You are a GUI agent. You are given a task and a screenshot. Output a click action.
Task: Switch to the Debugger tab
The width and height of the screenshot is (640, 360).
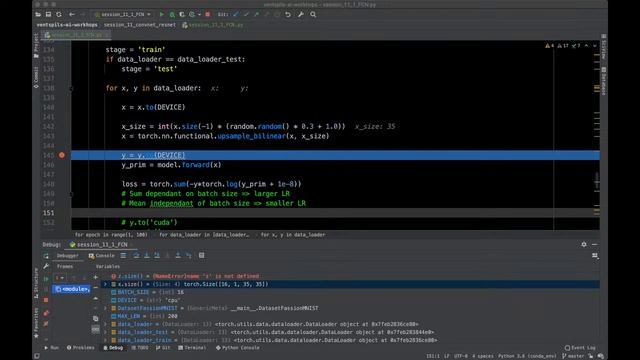point(67,256)
